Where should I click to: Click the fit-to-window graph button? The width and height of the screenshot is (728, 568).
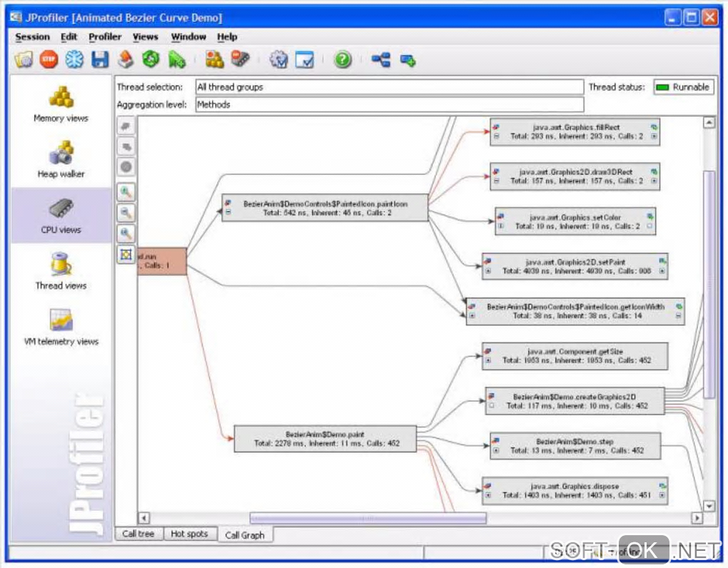click(x=126, y=254)
